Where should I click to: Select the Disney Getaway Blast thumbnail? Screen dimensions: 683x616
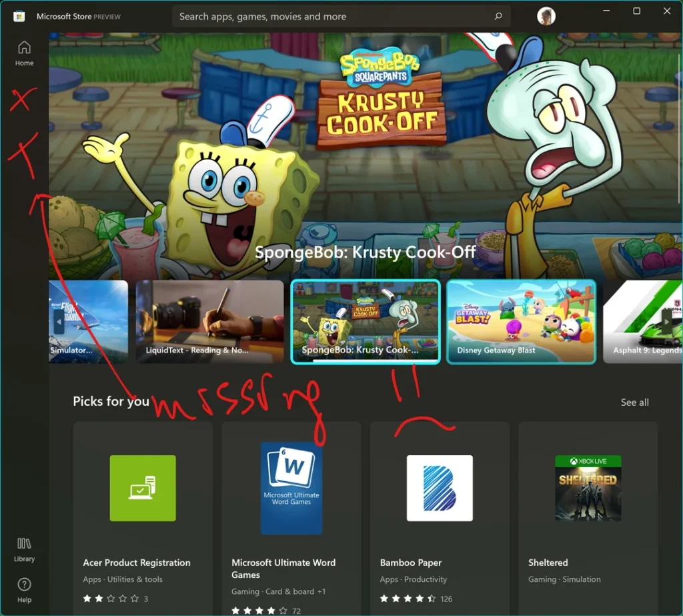click(x=522, y=322)
